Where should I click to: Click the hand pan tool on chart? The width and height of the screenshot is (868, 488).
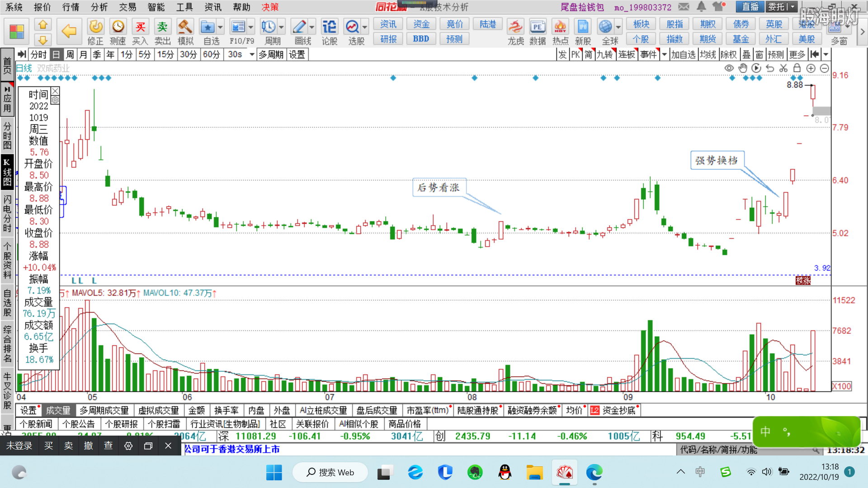pos(743,68)
